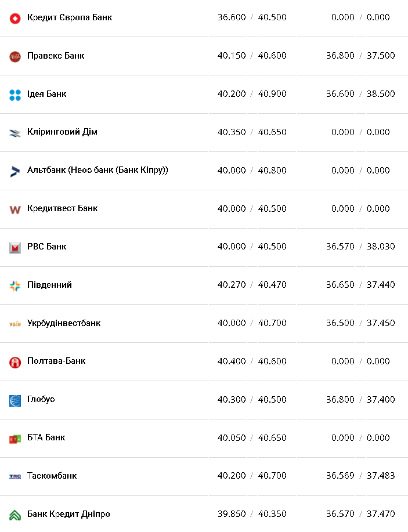Viewport: 408px width, 532px height.
Task: Click the Кліринговий Дім logo icon
Action: [15, 133]
